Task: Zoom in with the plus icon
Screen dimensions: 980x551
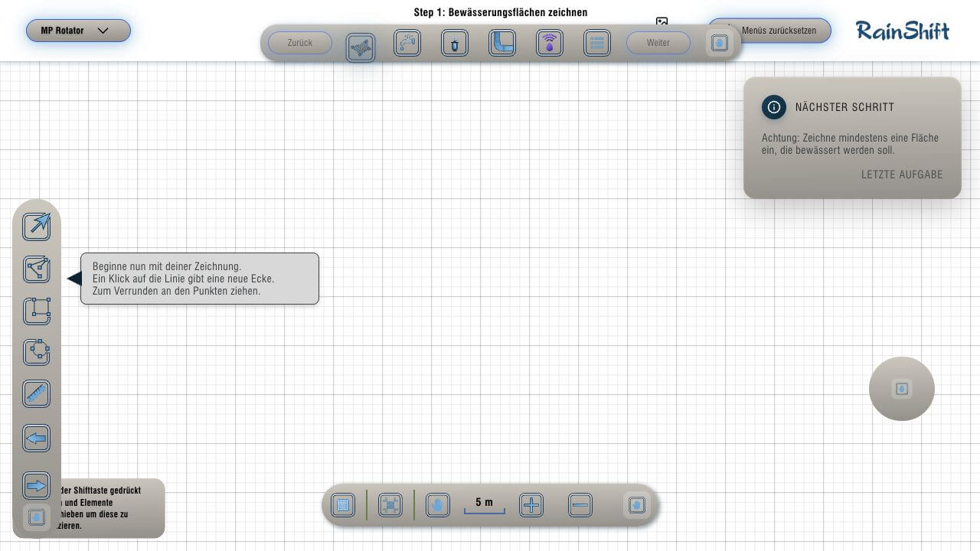Action: click(531, 505)
